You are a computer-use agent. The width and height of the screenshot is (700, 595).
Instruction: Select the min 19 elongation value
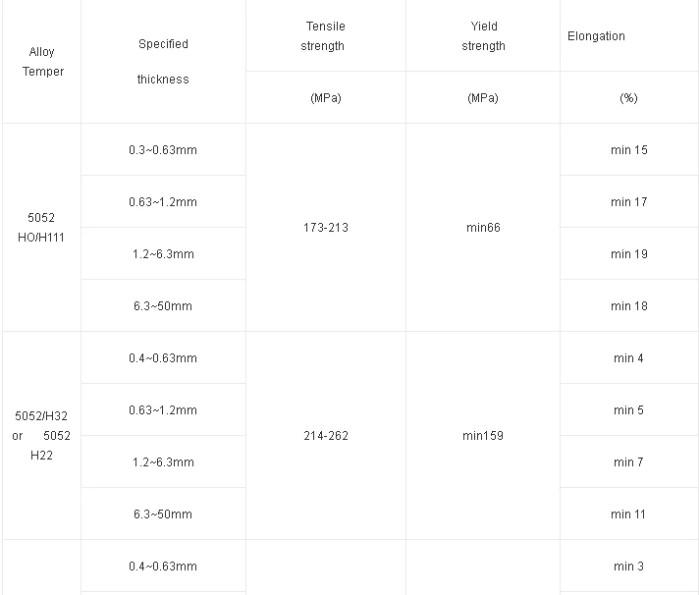[628, 254]
